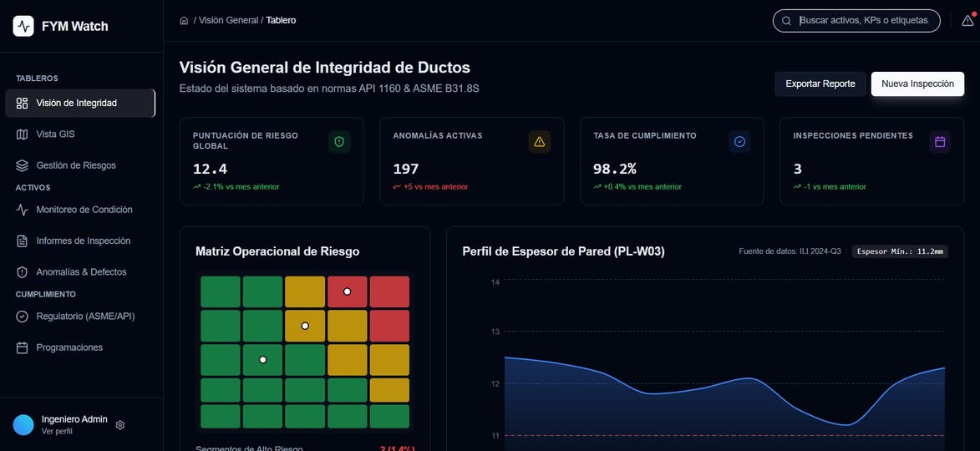This screenshot has width=980, height=451.
Task: Click the Exportar Reporte button
Action: click(820, 84)
